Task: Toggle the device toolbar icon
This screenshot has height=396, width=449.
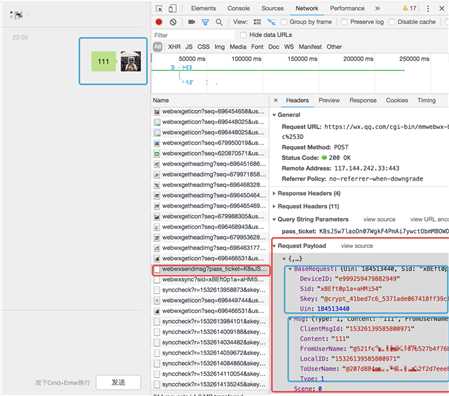Action: 172,9
